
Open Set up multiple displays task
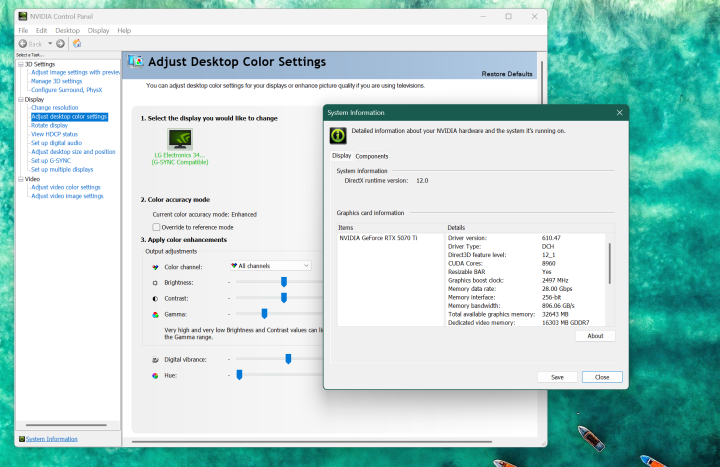pos(62,169)
